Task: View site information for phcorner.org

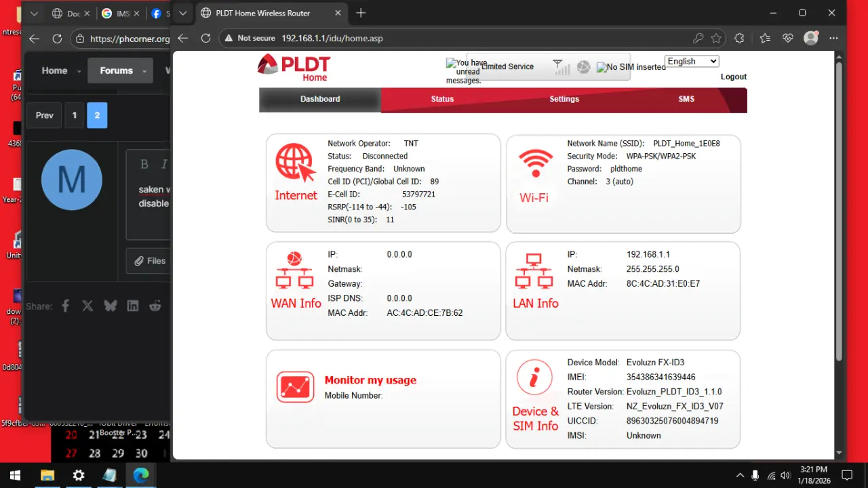Action: (80, 39)
